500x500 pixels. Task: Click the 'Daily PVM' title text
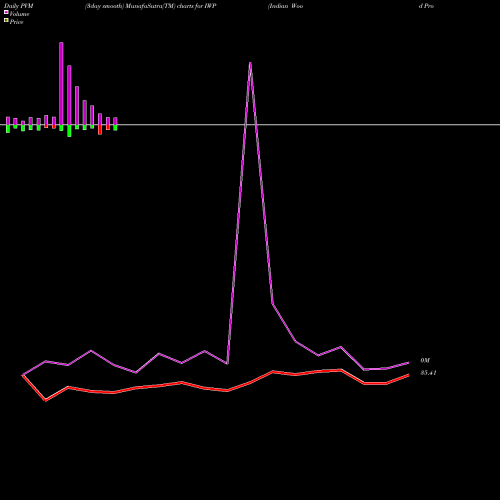(x=19, y=6)
